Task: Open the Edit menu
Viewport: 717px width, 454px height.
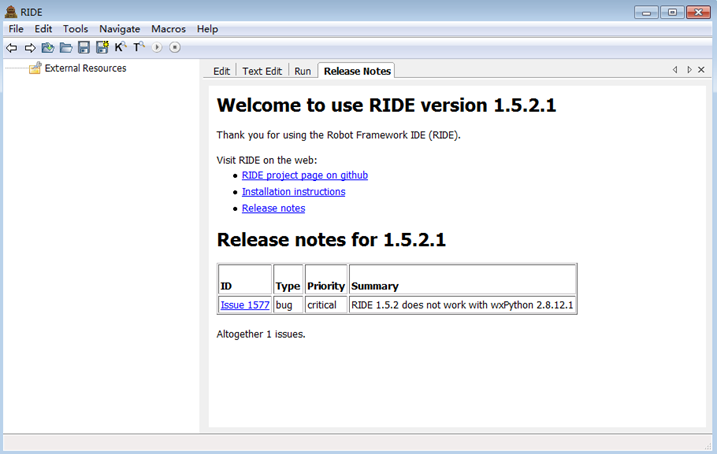Action: pyautogui.click(x=43, y=29)
